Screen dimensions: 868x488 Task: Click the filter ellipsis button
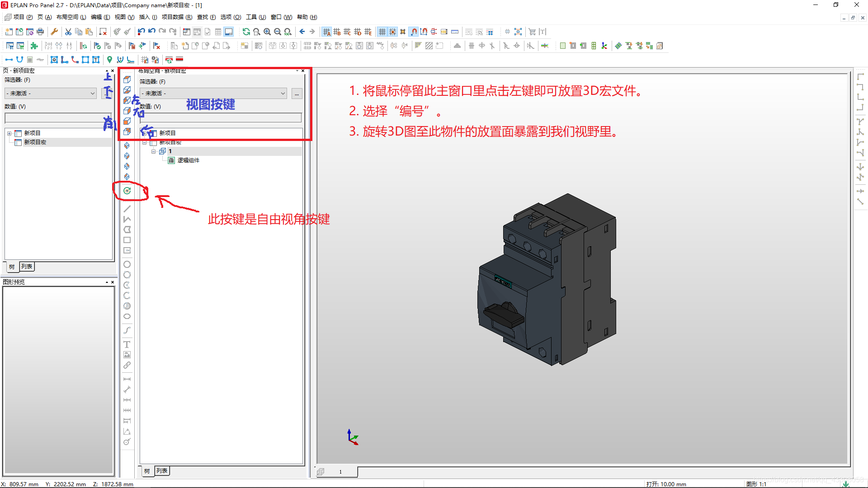point(297,94)
